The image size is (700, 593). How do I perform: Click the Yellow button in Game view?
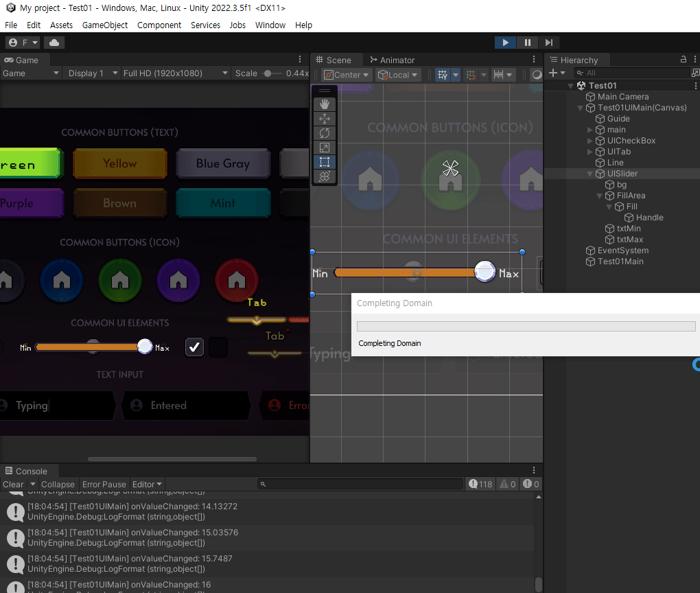pyautogui.click(x=120, y=163)
